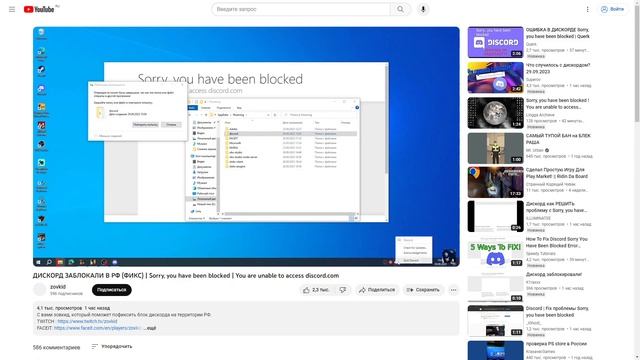Share the video via Поделиться

coord(377,290)
